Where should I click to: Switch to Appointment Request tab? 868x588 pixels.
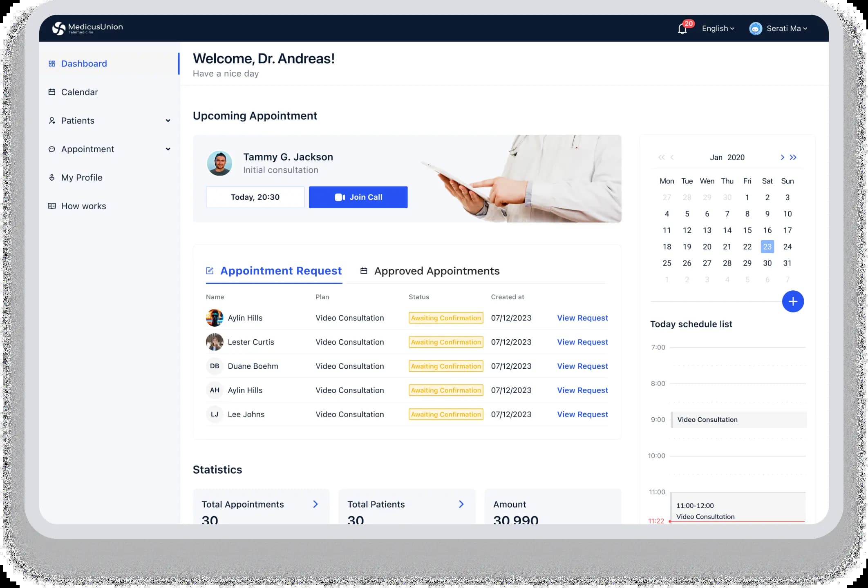tap(274, 271)
